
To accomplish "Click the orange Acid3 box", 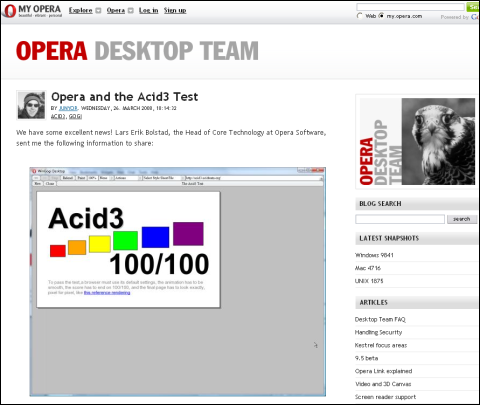I will (77, 247).
